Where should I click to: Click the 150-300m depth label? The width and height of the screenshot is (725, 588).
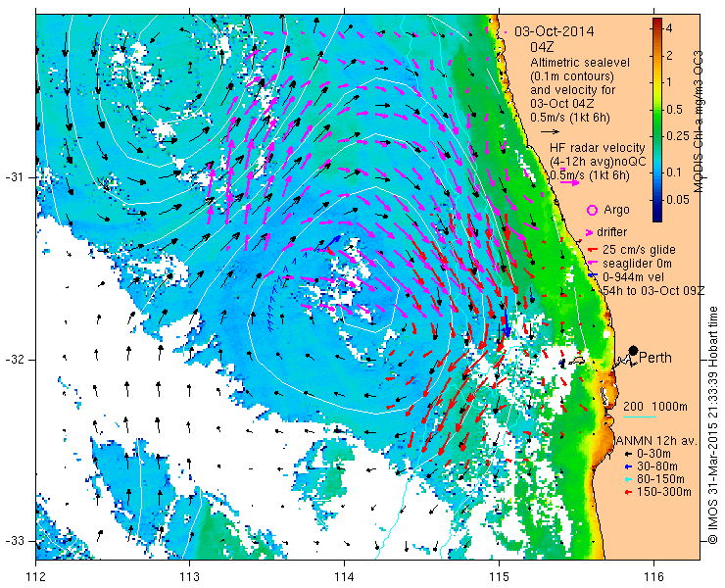point(664,492)
